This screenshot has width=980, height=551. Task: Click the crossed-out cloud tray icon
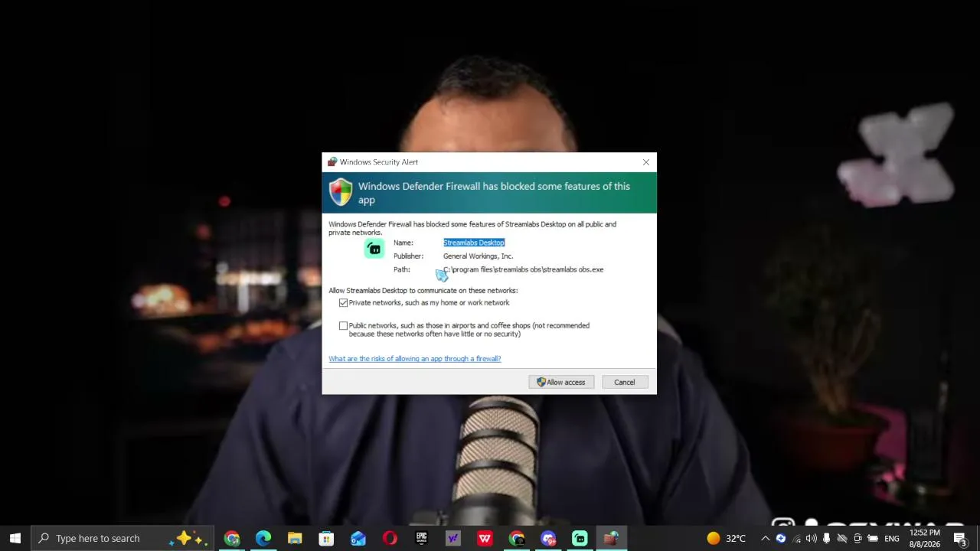coord(842,538)
